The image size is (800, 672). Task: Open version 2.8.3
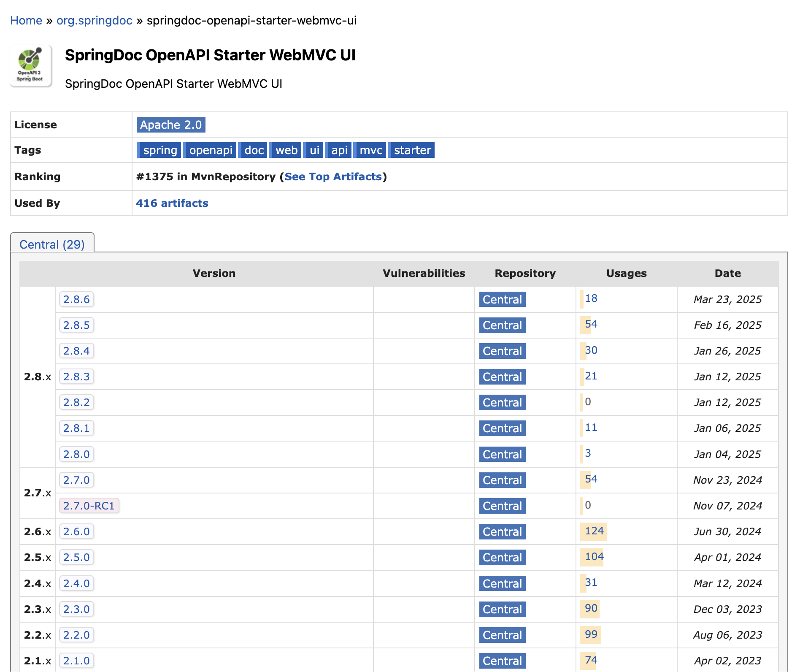click(x=76, y=377)
